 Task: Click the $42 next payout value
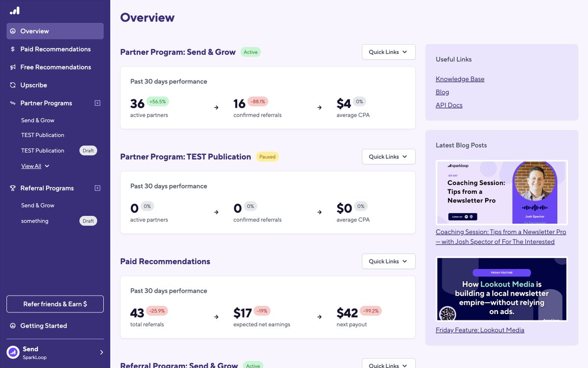tap(347, 313)
